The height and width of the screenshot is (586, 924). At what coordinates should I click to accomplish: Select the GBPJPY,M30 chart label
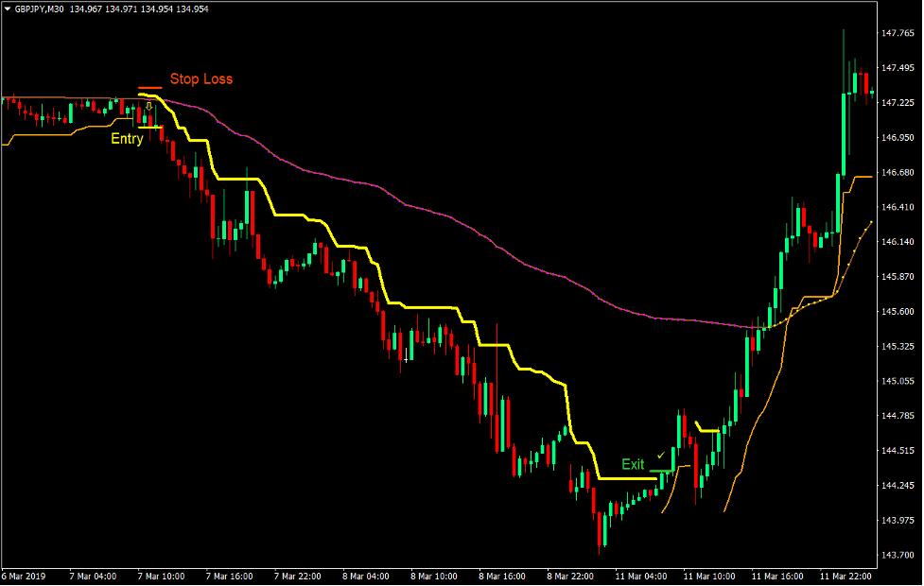point(42,9)
